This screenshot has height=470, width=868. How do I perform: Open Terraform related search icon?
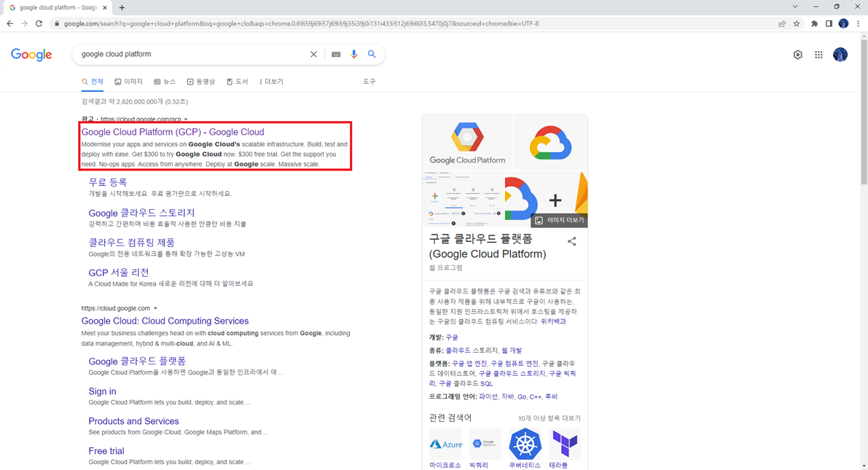click(x=565, y=444)
